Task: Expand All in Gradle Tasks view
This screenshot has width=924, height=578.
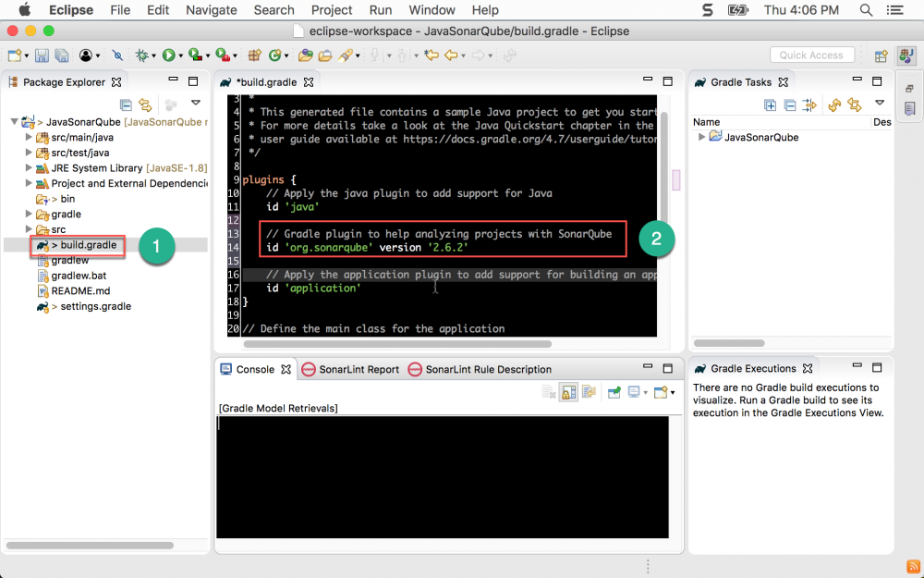Action: (770, 105)
